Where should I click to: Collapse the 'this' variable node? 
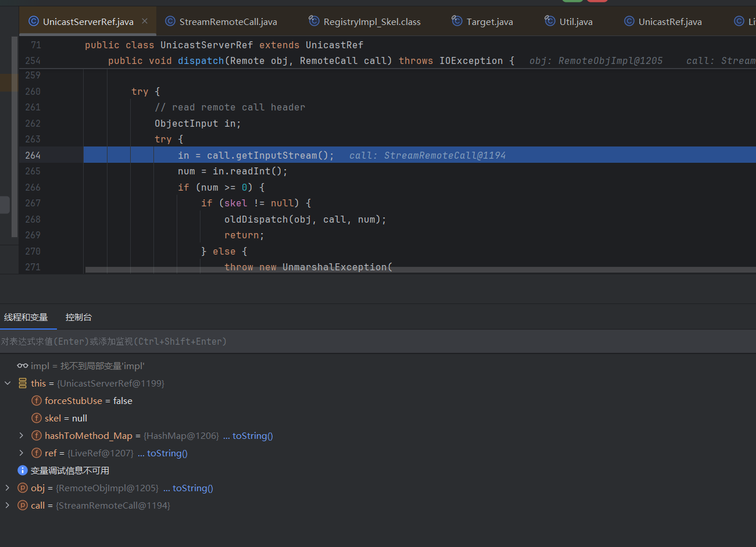8,384
